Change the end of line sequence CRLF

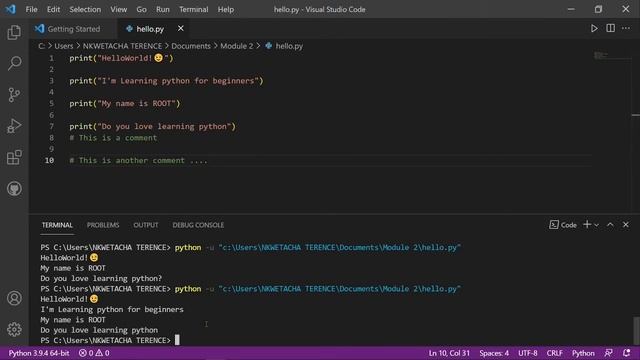[x=554, y=353]
